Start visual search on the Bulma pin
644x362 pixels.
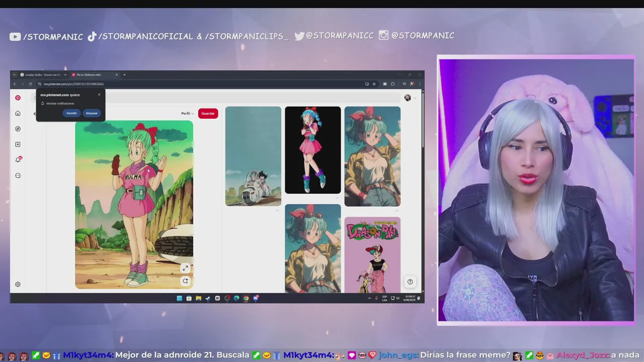point(185,281)
